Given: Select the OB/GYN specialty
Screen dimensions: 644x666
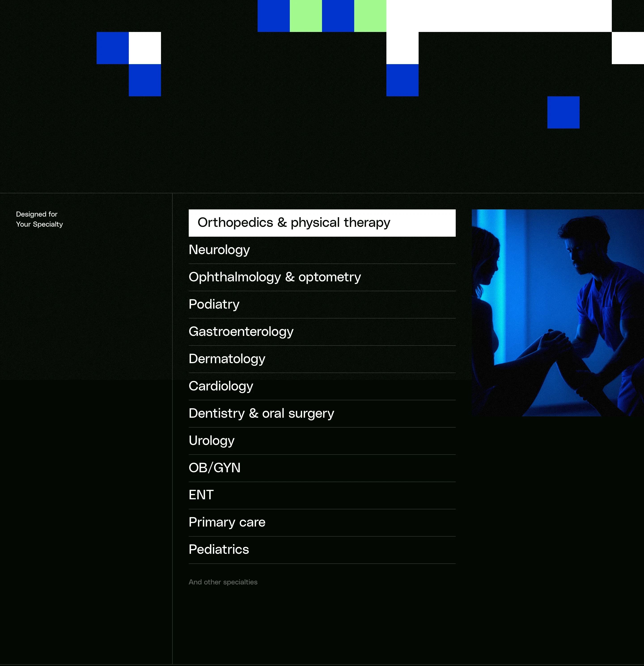Looking at the screenshot, I should (x=214, y=468).
